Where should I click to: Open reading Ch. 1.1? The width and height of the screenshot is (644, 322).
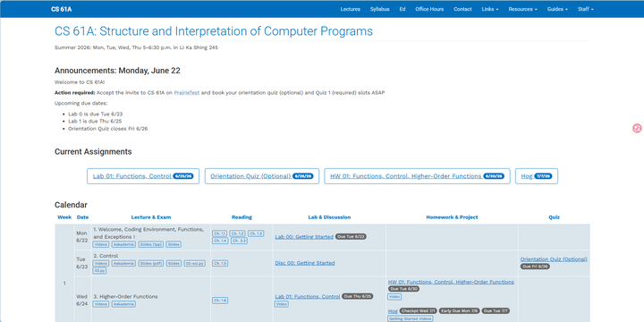(219, 233)
